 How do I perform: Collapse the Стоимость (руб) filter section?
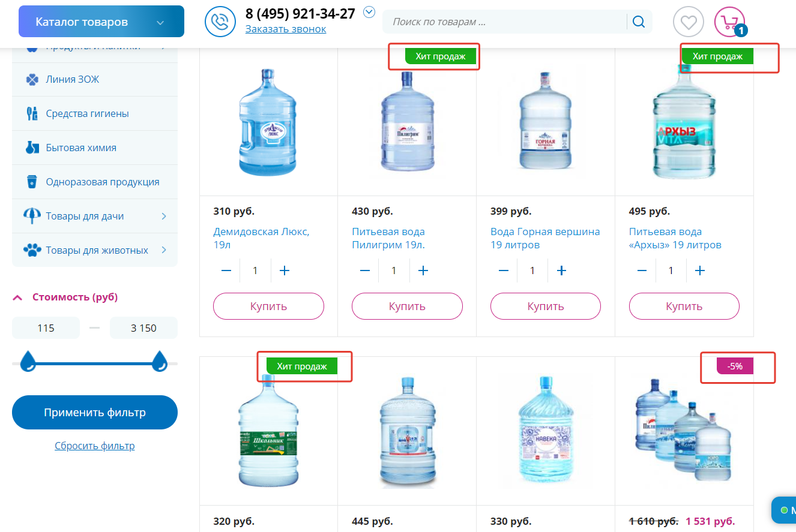click(18, 297)
